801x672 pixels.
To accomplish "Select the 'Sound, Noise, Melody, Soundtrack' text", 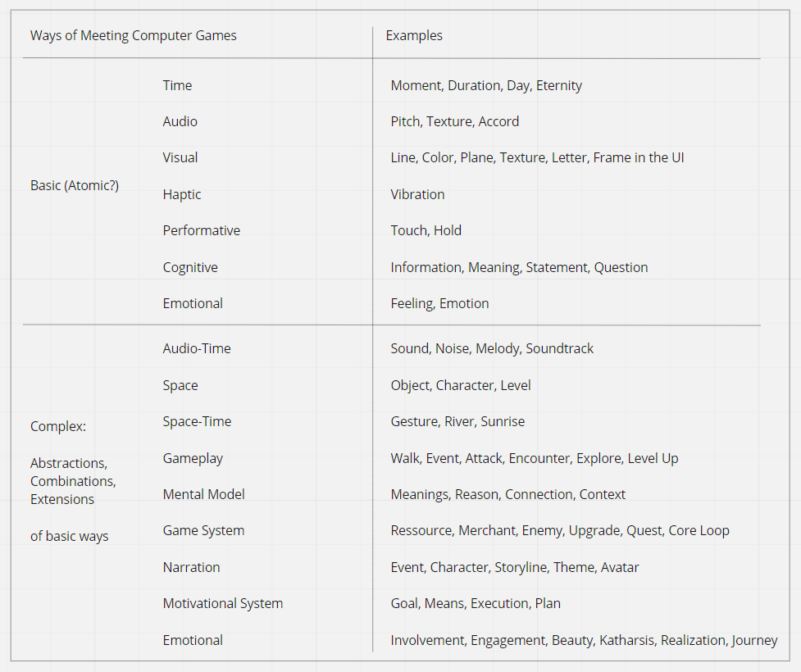I will (492, 348).
